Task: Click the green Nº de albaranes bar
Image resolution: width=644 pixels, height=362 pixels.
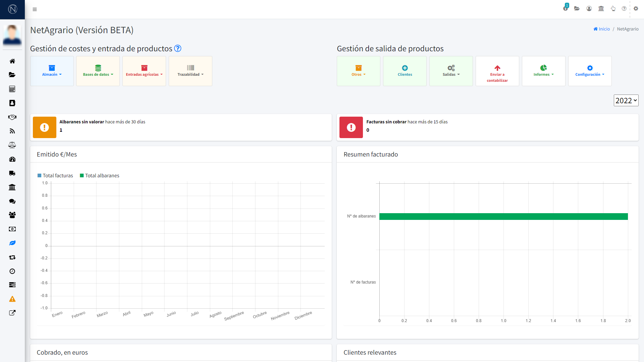Action: 503,217
